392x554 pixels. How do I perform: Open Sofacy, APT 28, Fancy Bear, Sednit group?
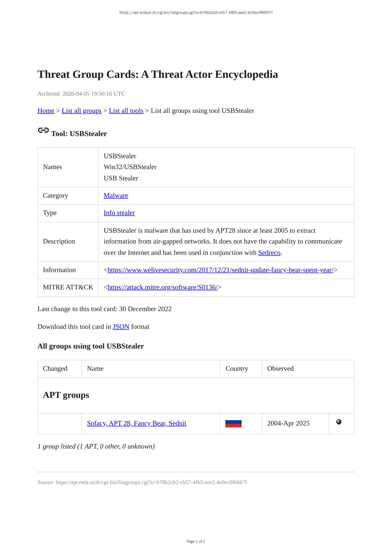tap(136, 423)
